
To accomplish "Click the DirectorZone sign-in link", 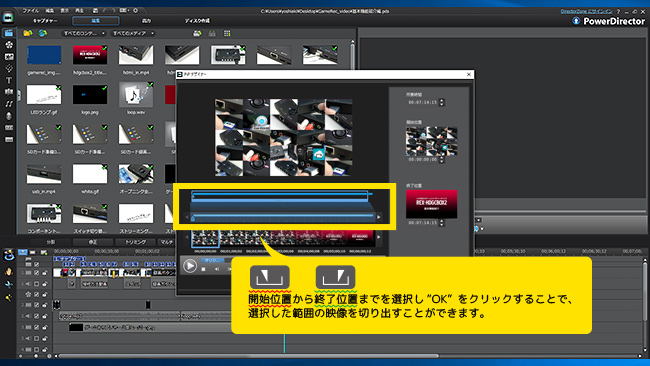I will (x=586, y=11).
